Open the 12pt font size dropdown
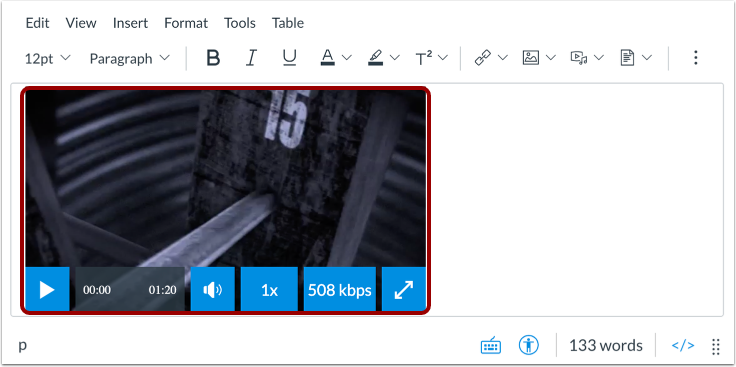The image size is (736, 367). [x=47, y=59]
